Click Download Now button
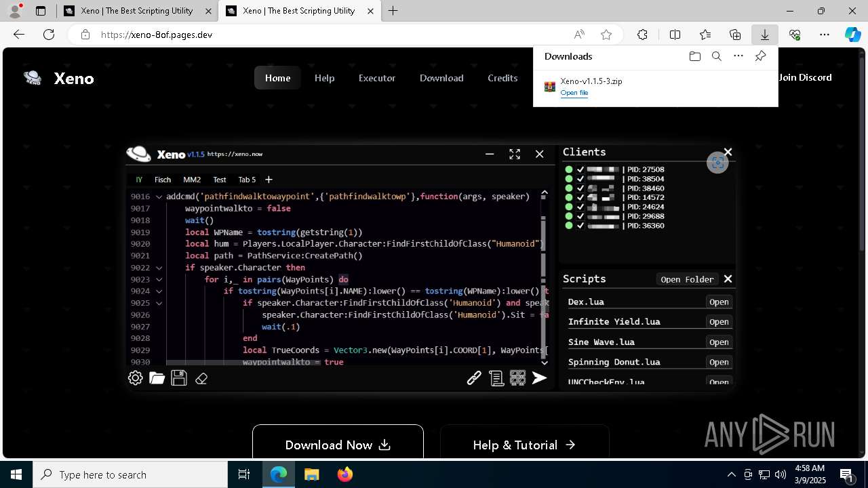The height and width of the screenshot is (488, 868). pyautogui.click(x=338, y=445)
